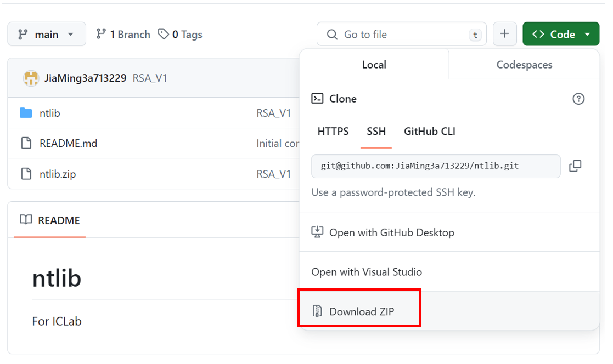Click the plus add file button
613x364 pixels.
[x=505, y=34]
